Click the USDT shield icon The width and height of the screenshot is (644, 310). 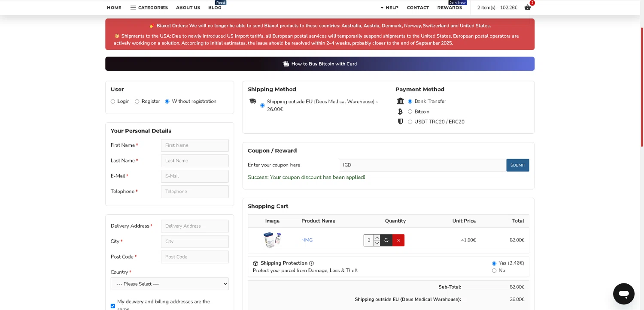point(400,122)
